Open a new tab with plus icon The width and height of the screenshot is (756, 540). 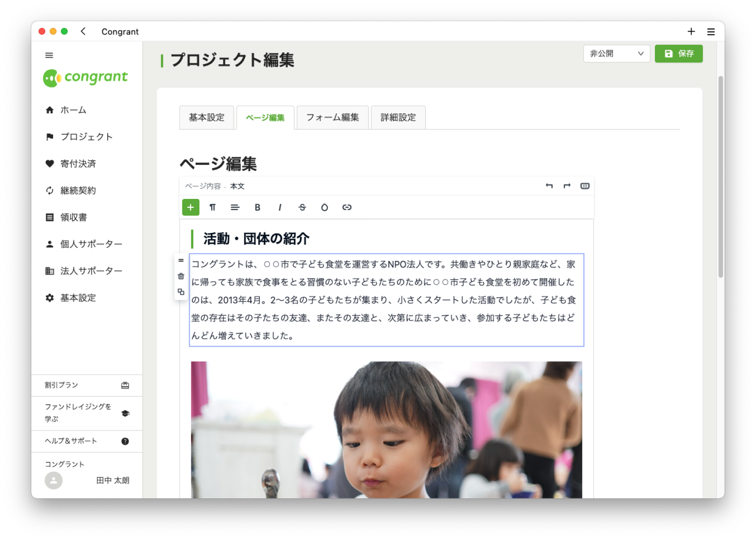pos(691,31)
